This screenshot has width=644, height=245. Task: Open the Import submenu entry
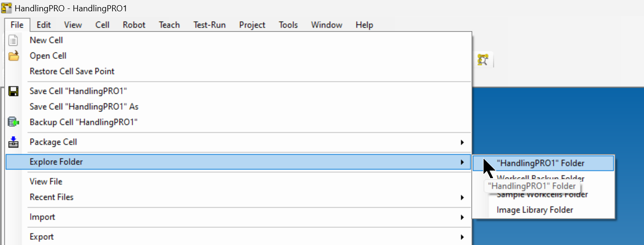[x=238, y=217]
